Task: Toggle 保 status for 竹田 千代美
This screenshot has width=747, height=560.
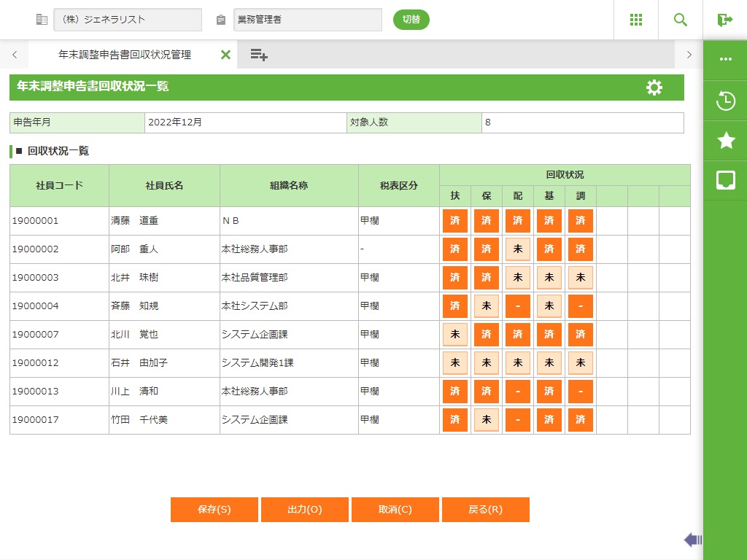Action: click(x=487, y=420)
